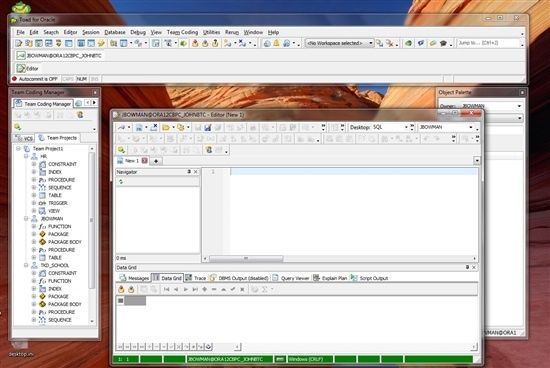The height and width of the screenshot is (368, 550).
Task: Click the open folder icon in Editor toolbar
Action: [x=166, y=127]
